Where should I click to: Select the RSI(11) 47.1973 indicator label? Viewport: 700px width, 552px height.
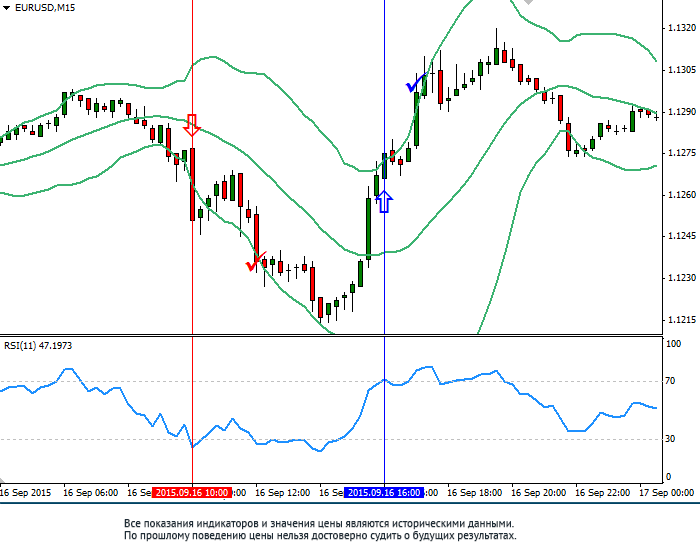pos(38,346)
